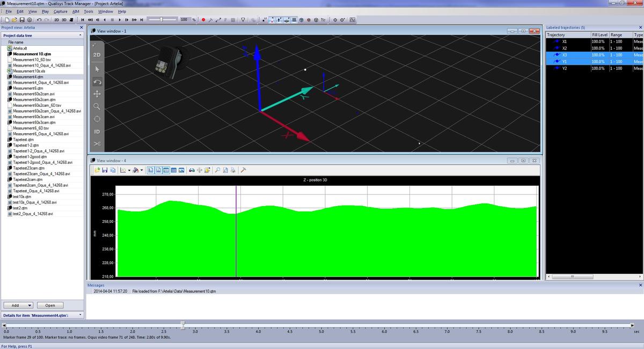Open the Tools menu
The width and height of the screenshot is (644, 349).
click(89, 11)
